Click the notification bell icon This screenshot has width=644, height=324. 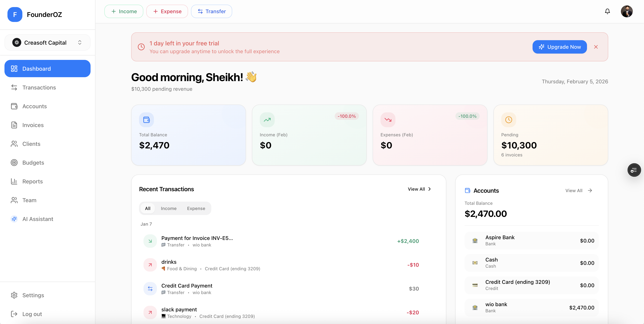click(x=607, y=11)
